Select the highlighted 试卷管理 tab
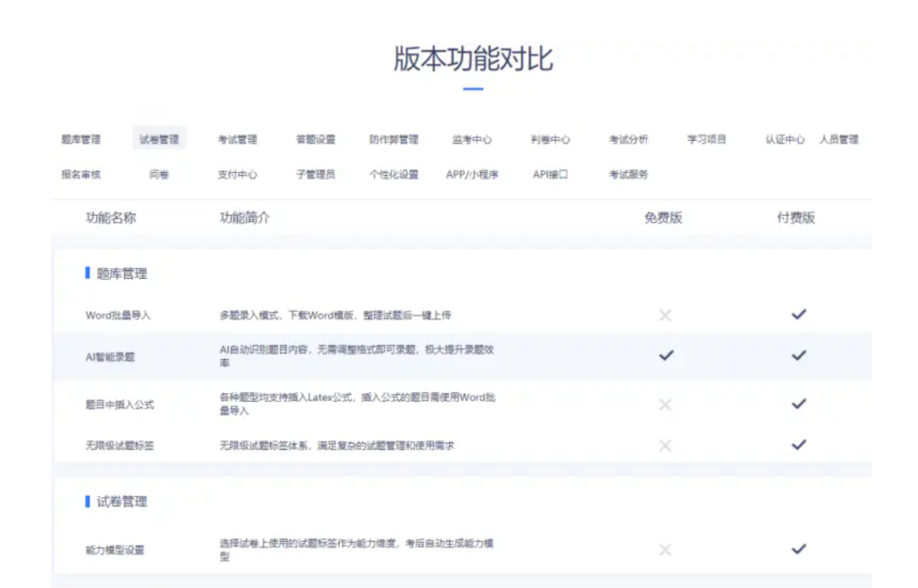Image resolution: width=918 pixels, height=588 pixels. pos(159,138)
